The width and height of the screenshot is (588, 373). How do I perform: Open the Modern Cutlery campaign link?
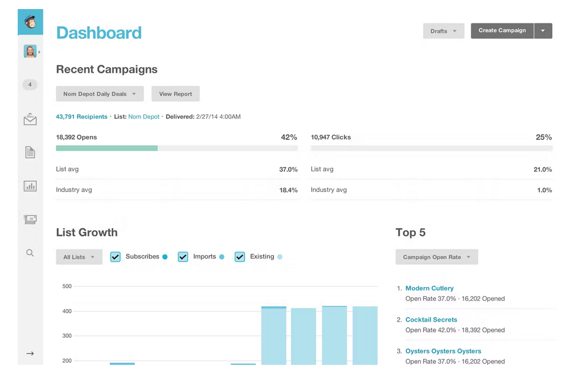point(429,288)
